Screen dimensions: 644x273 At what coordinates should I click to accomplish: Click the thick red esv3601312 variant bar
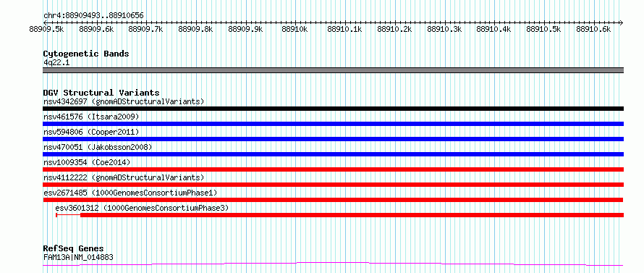352,215
